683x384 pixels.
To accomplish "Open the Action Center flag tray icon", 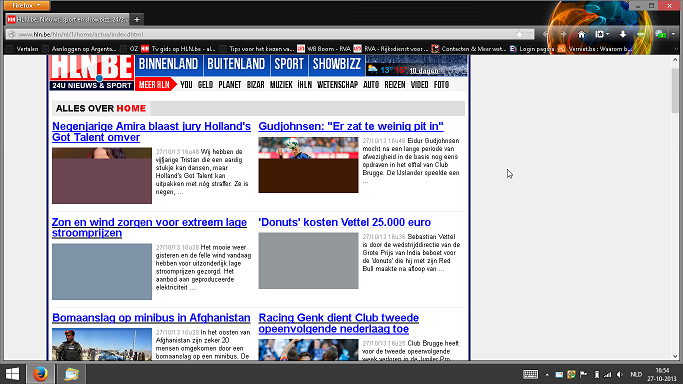I will coord(584,374).
